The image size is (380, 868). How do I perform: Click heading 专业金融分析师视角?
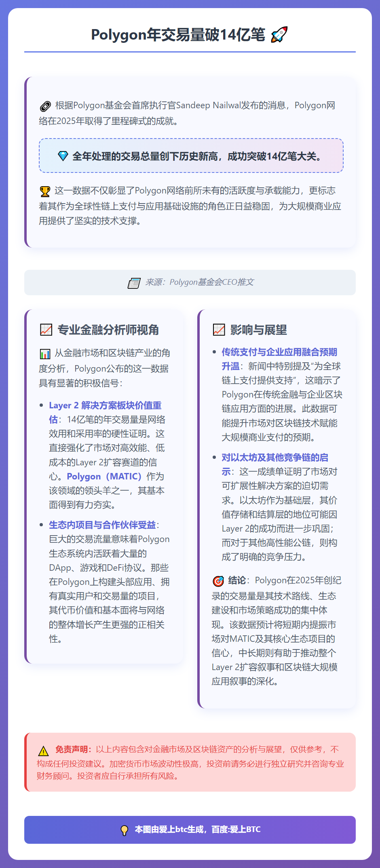[x=108, y=330]
